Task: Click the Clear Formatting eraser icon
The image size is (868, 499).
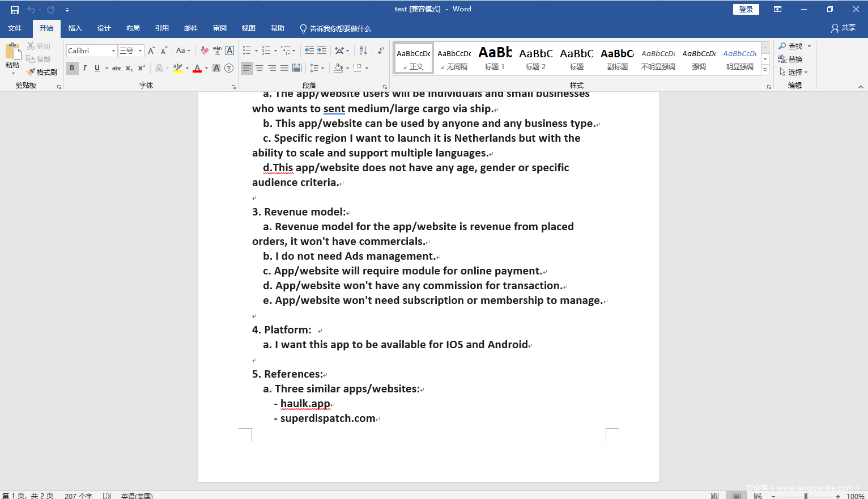Action: tap(205, 51)
